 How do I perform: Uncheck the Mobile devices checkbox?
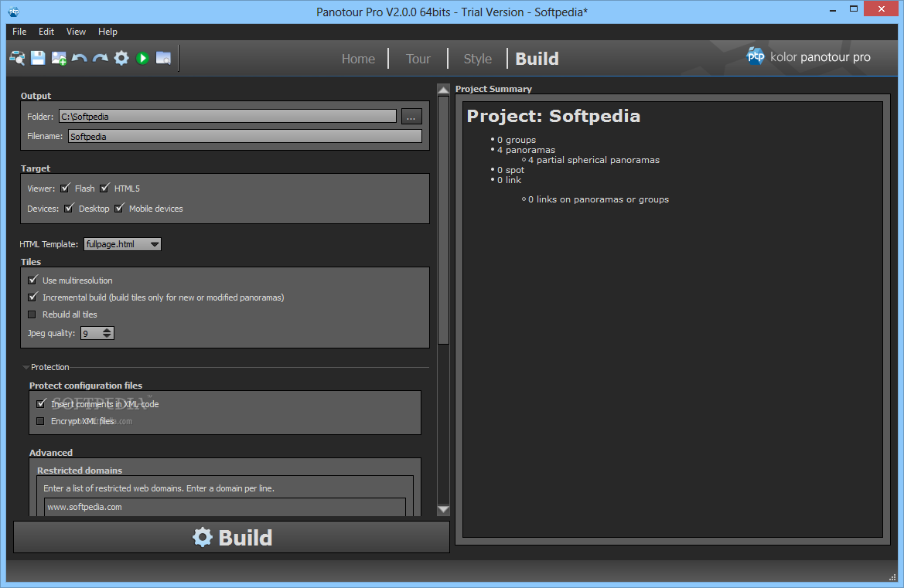point(119,209)
